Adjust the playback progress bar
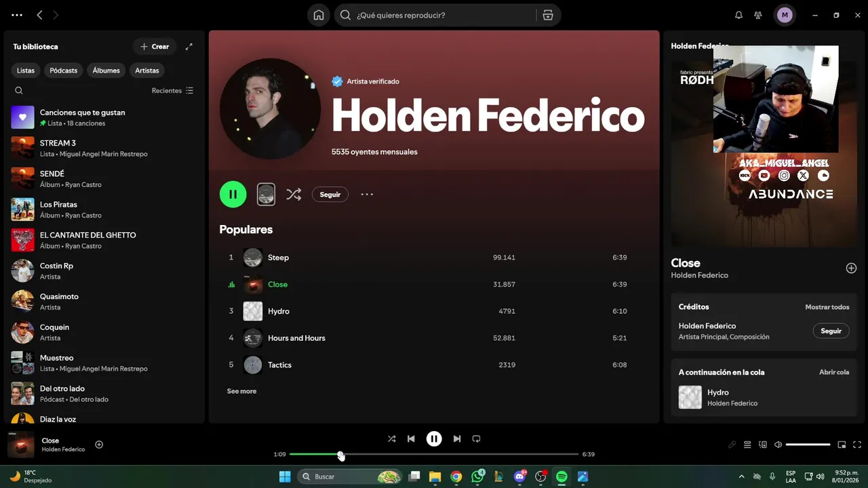Screen dimensions: 868x488 [x=434, y=454]
